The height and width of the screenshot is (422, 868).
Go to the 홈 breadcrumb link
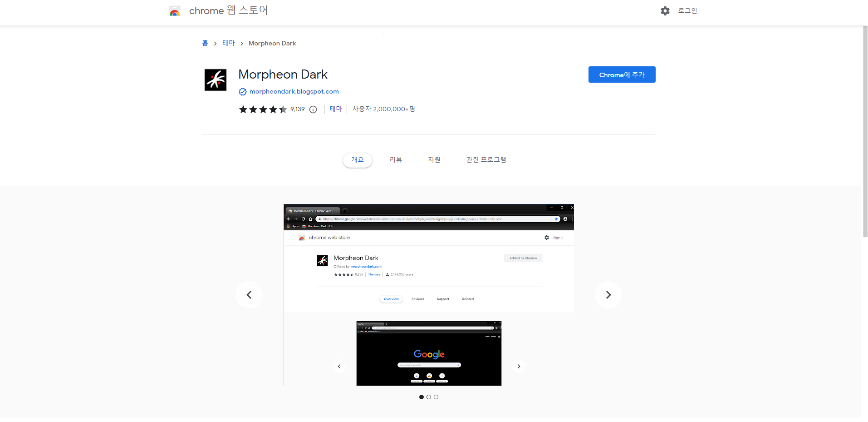click(x=205, y=43)
